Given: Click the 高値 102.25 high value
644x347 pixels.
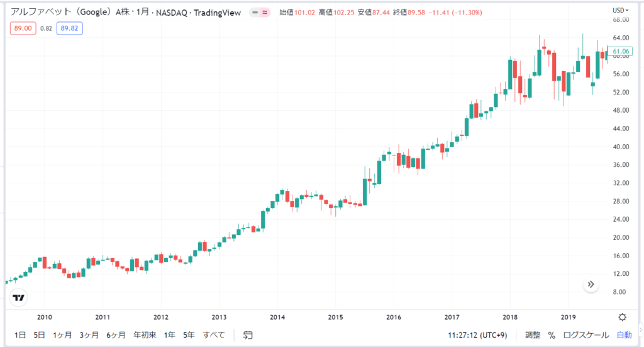Looking at the screenshot, I should point(336,13).
